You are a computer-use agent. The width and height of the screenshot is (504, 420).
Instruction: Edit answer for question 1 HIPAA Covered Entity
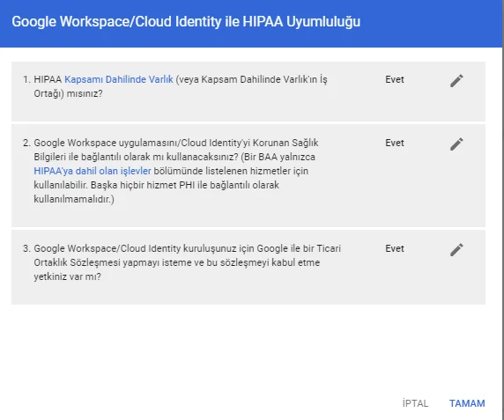[x=456, y=81]
